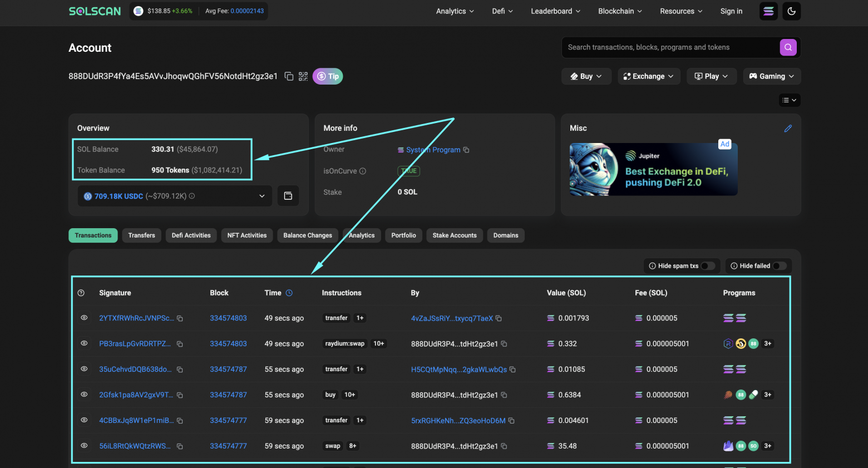This screenshot has width=868, height=468.
Task: Copy address 4vZaJSsRiY...txycq7TaeX
Action: [499, 318]
